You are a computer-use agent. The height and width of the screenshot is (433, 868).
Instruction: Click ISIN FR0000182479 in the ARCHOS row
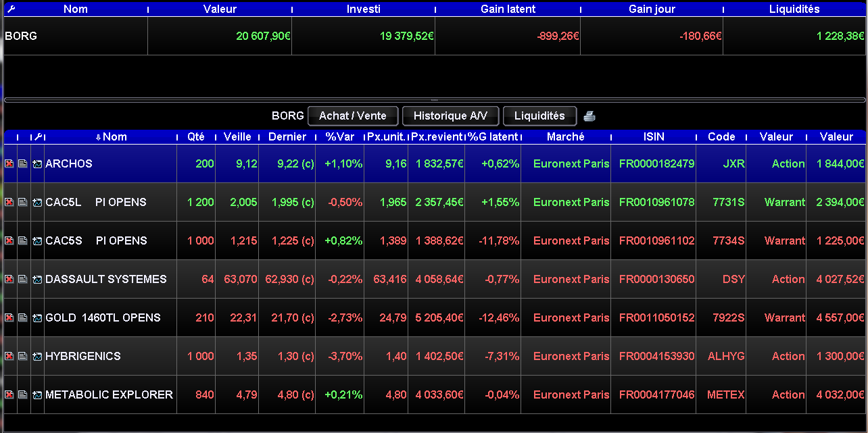pos(656,163)
